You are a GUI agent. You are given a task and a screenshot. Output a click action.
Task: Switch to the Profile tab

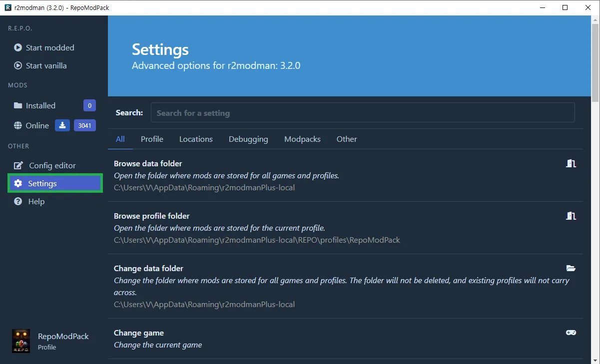click(x=152, y=139)
